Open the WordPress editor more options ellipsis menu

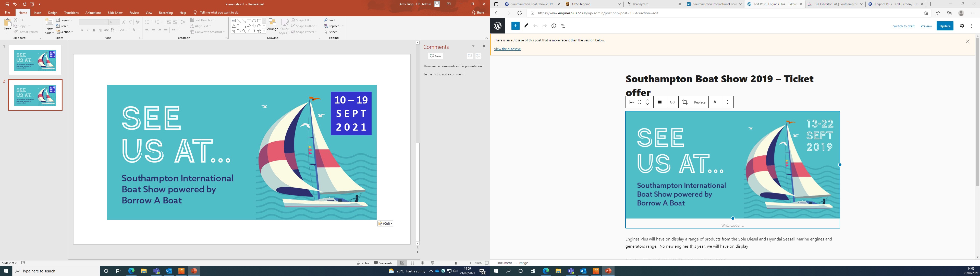(971, 26)
